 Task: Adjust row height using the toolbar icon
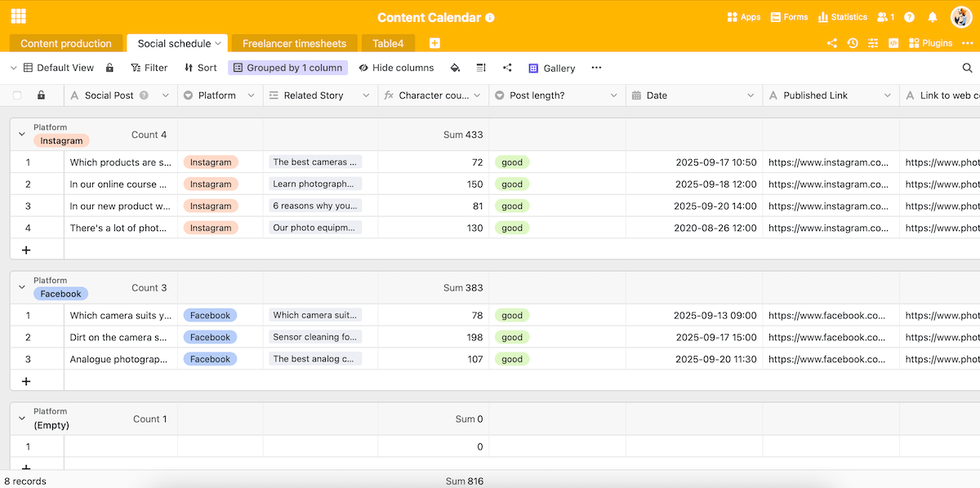(480, 68)
